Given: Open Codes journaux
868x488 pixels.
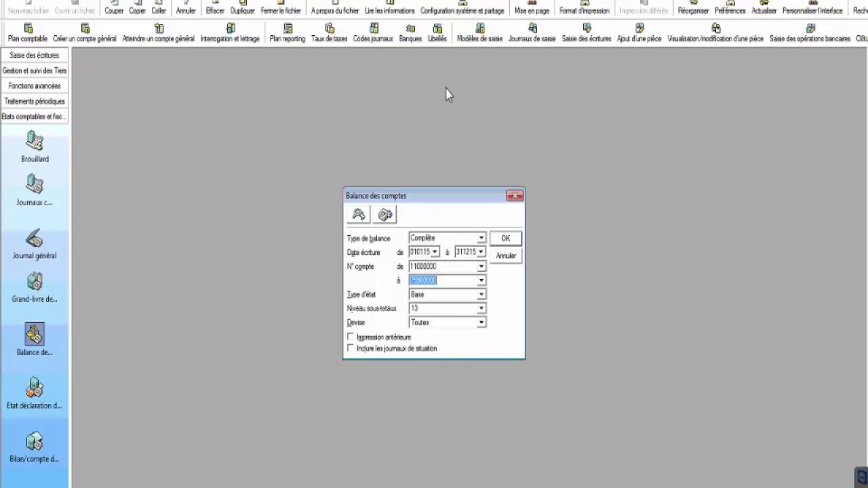Looking at the screenshot, I should coord(373,33).
